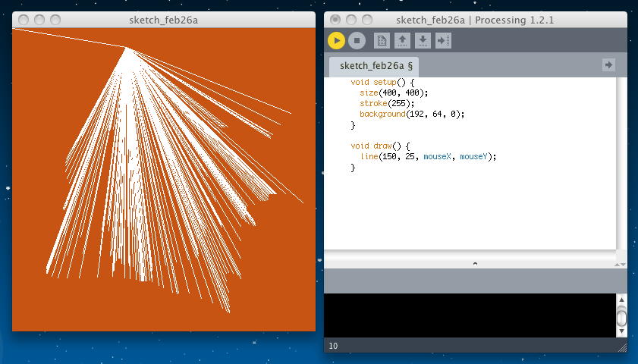Viewport: 638px width, 364px height.
Task: Click the console scrollbar up arrow
Action: 621,300
